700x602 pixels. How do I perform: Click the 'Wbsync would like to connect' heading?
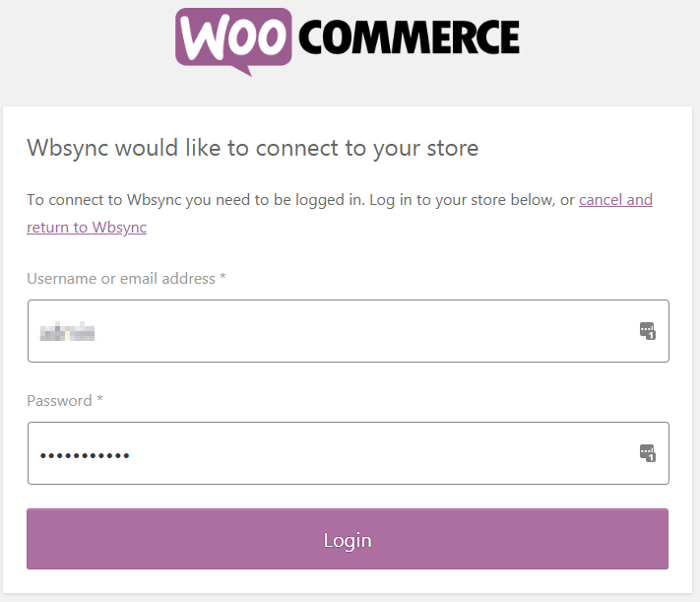(252, 149)
